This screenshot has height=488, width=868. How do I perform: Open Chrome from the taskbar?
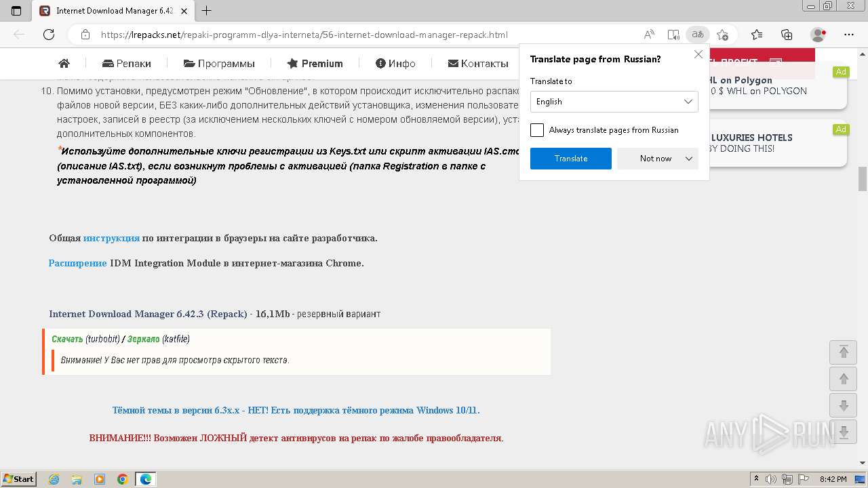coord(123,479)
